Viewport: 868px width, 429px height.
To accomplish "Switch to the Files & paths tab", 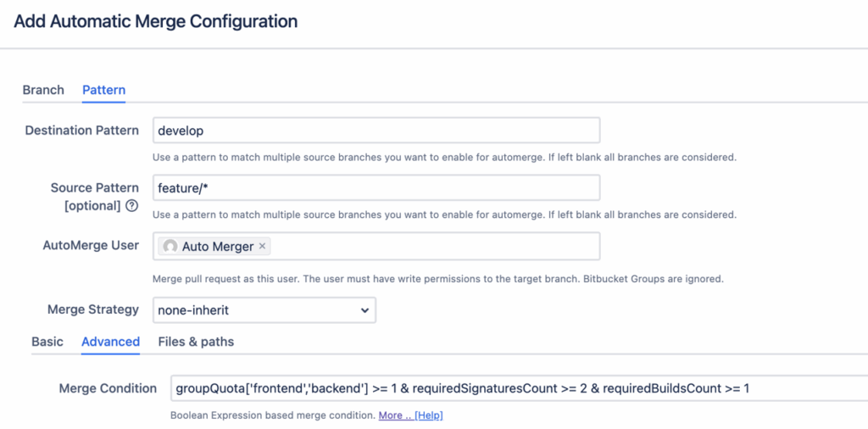I will coord(196,342).
